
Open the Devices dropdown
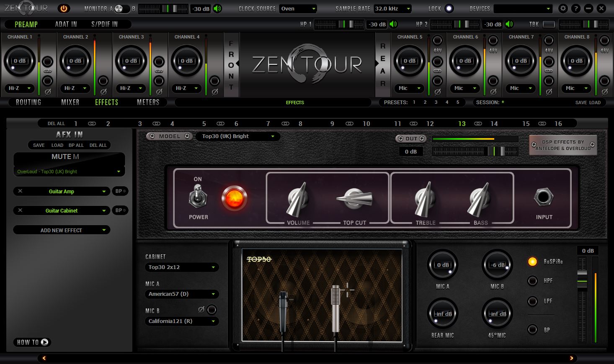click(x=523, y=8)
